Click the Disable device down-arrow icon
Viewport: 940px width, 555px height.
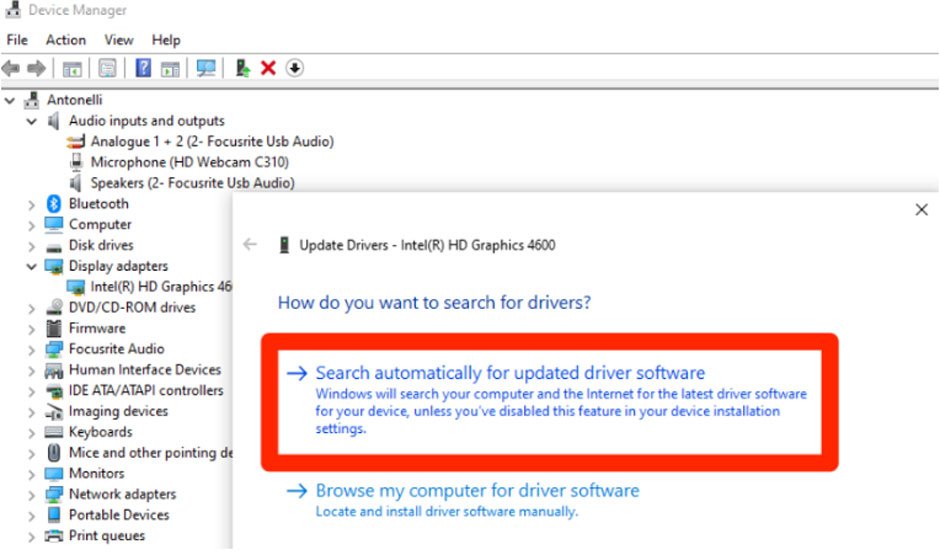[294, 68]
